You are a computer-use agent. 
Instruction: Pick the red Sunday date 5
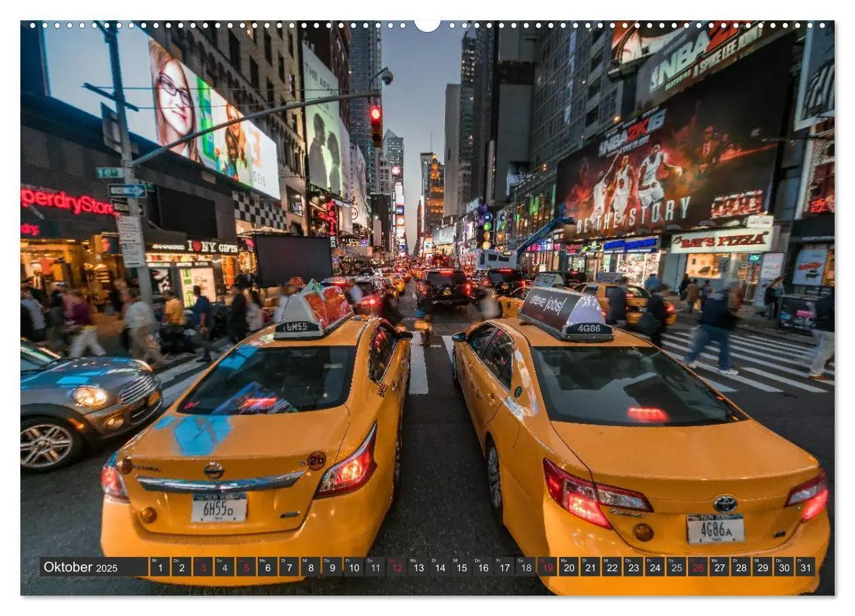(246, 567)
